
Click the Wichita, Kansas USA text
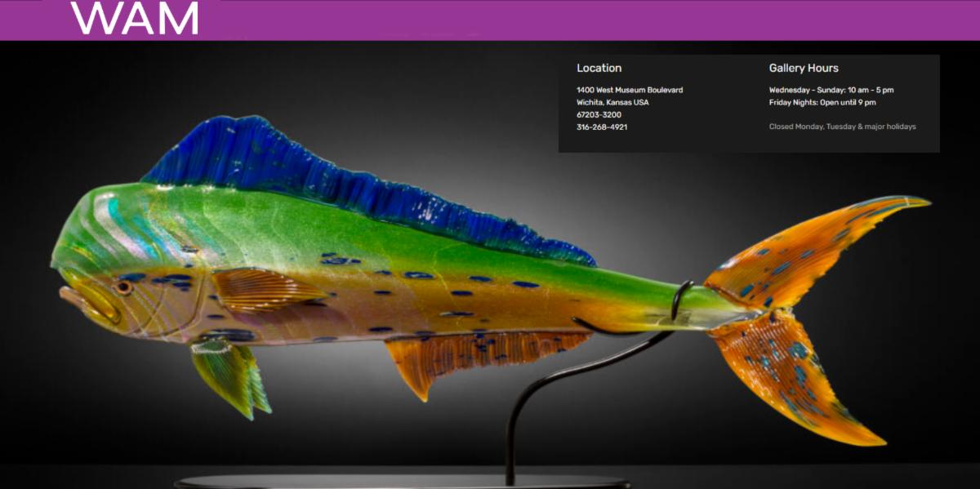click(x=612, y=102)
